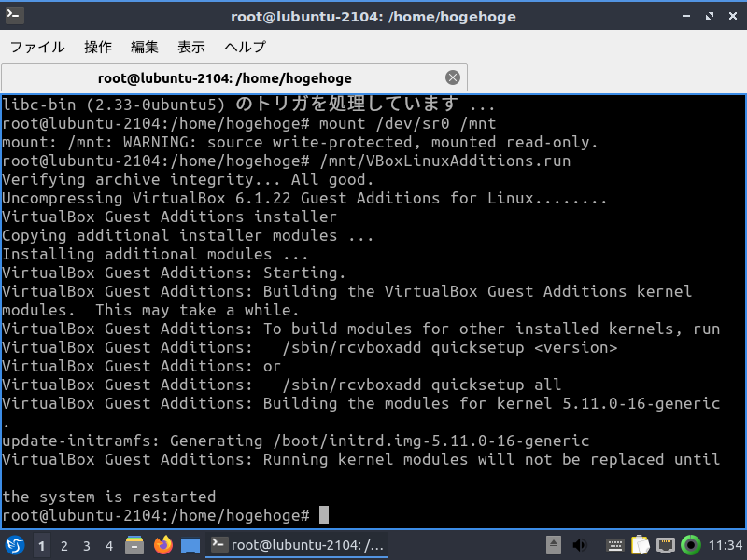The height and width of the screenshot is (560, 747).
Task: Click the 'update-initramfs: Generating' output line
Action: pyautogui.click(x=295, y=441)
